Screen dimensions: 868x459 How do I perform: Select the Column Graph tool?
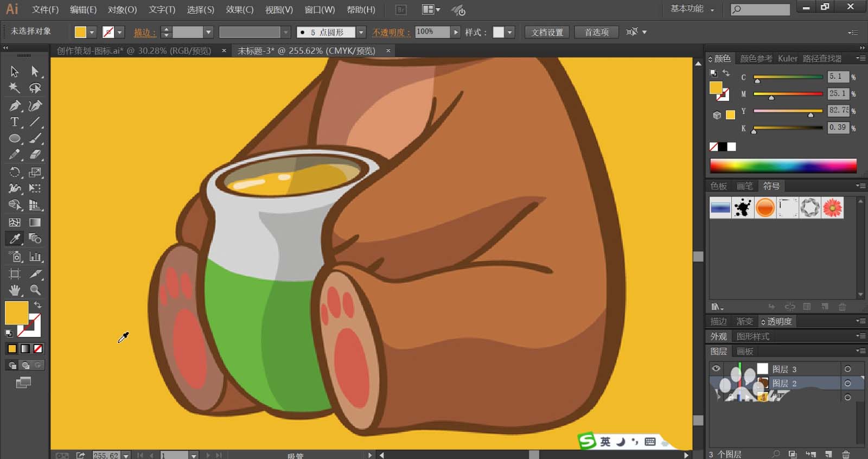tap(35, 257)
